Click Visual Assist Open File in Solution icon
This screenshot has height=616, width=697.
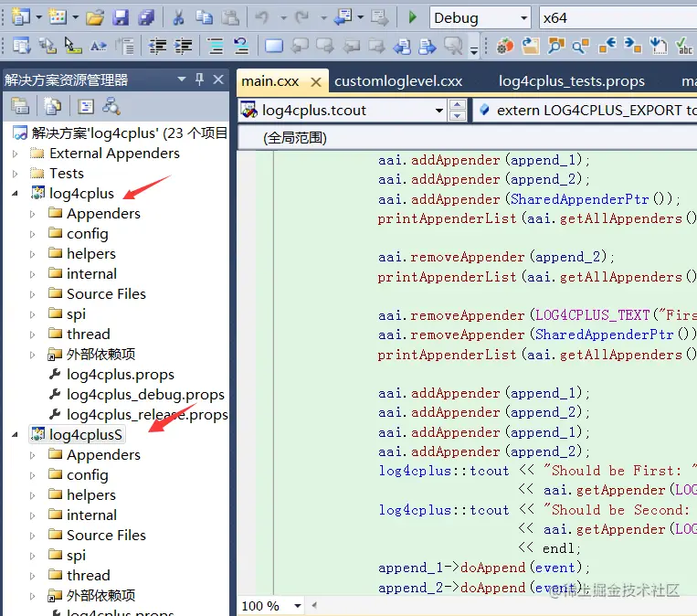tap(531, 46)
